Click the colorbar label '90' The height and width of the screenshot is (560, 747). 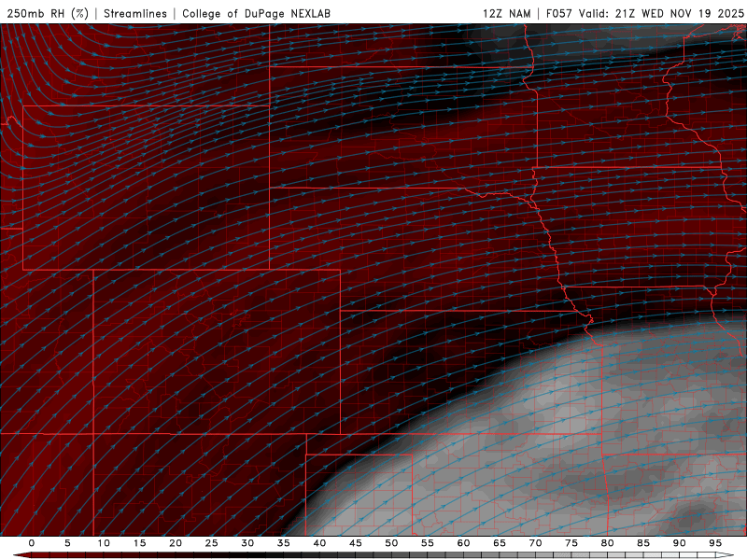[x=679, y=543]
